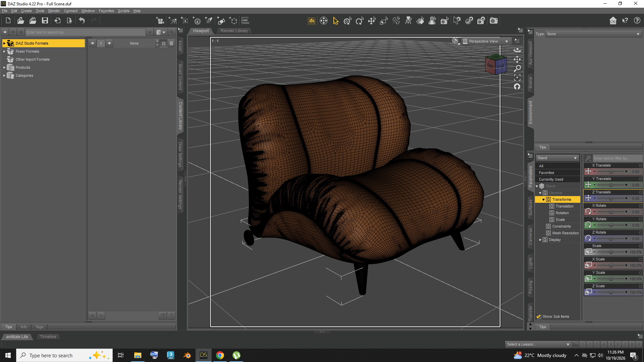Select Currently Used parameter filter
Screen dimensions: 644x362
click(557, 179)
